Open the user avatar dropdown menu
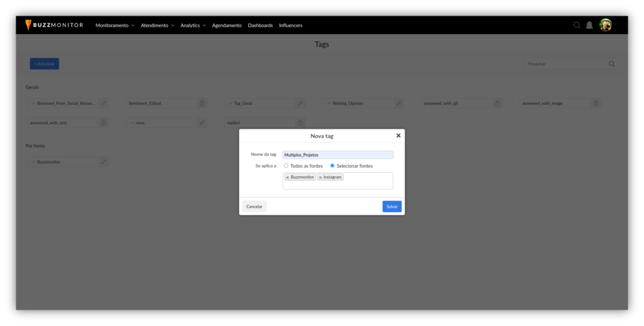 (x=606, y=25)
